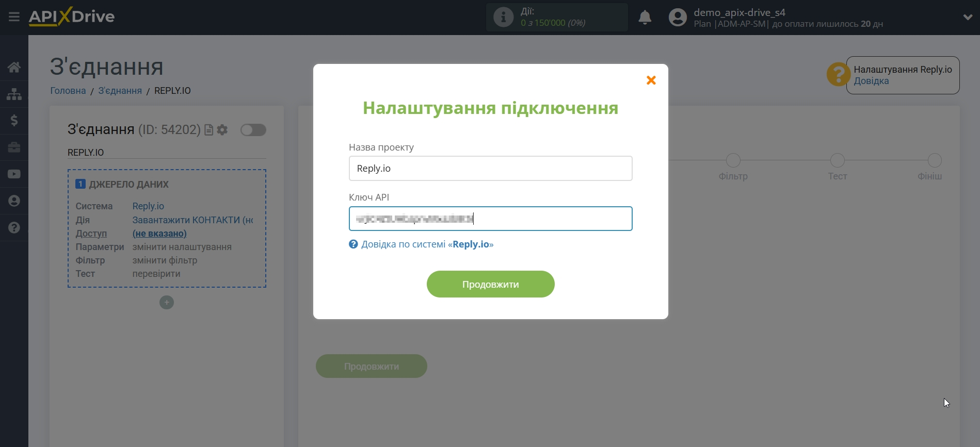Click the REPLY.IO connection name text

pos(86,153)
